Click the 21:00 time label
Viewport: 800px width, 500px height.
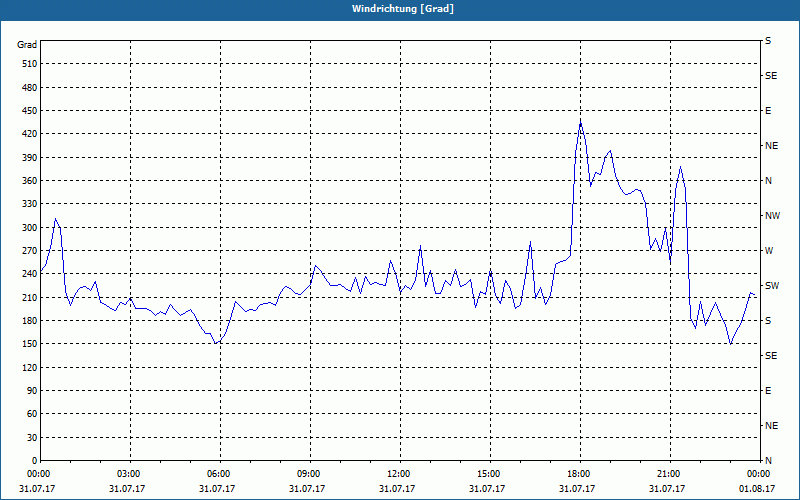tap(670, 473)
